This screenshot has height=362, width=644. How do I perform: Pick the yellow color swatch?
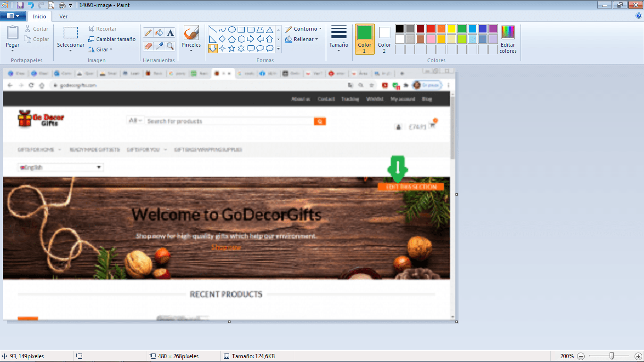(x=452, y=29)
